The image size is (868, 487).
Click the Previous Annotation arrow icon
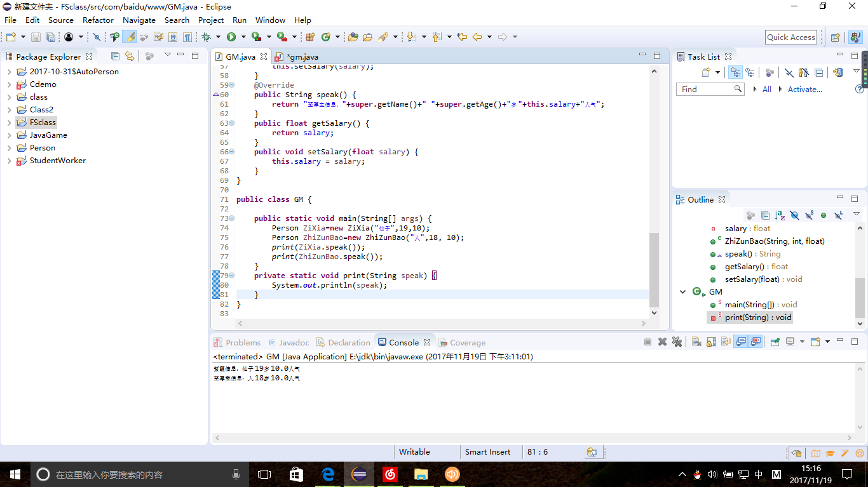point(437,37)
